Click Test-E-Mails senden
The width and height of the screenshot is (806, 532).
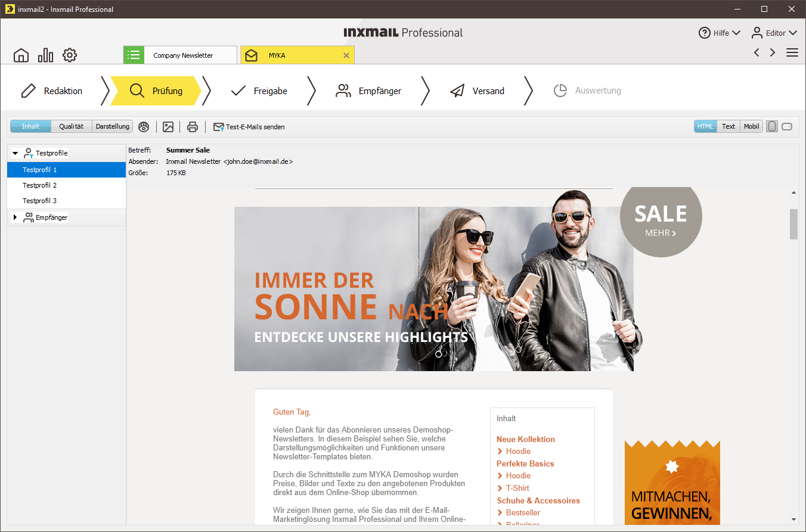tap(249, 127)
